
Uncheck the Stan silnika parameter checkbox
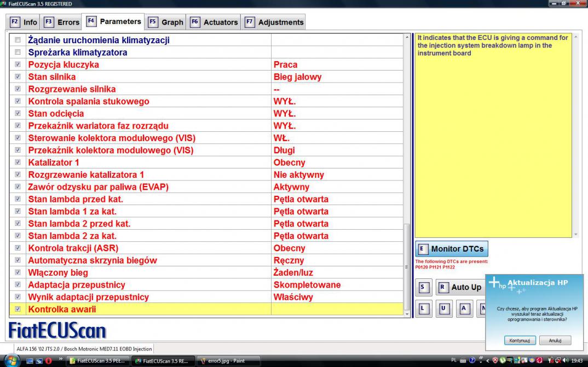coord(18,77)
